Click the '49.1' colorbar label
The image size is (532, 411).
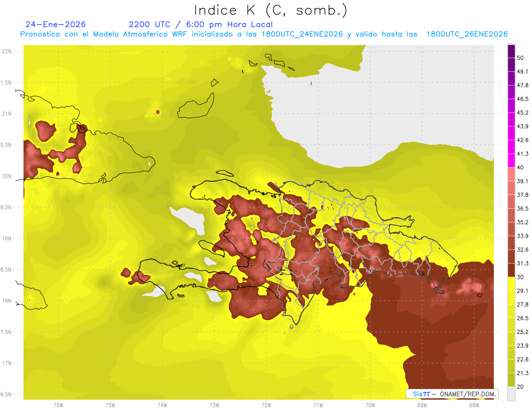click(523, 71)
